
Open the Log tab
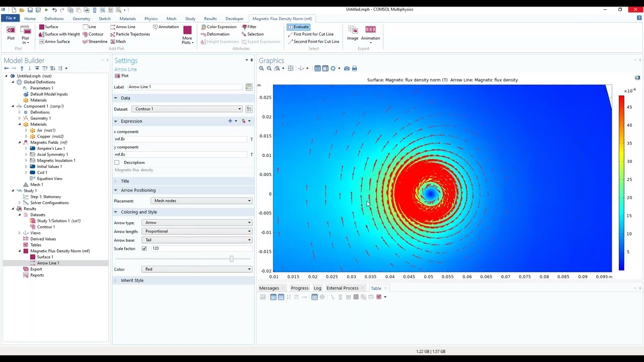317,288
